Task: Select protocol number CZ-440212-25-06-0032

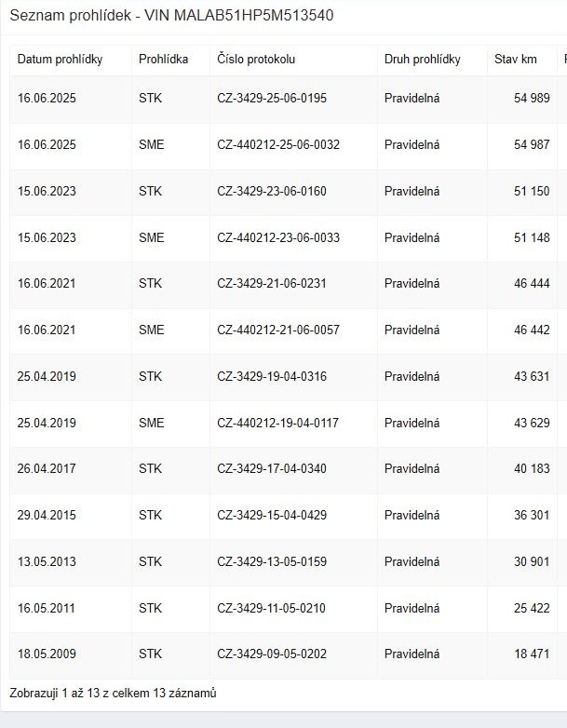Action: 278,145
